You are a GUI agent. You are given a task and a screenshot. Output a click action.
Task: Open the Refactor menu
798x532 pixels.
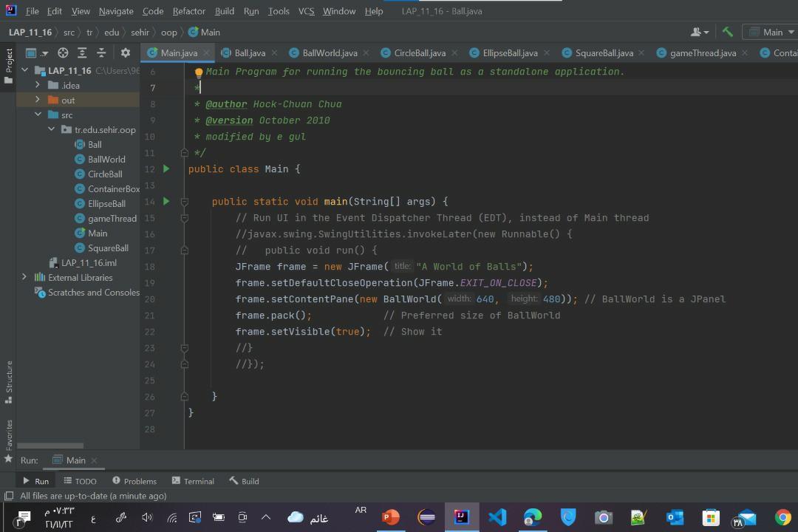(x=188, y=11)
